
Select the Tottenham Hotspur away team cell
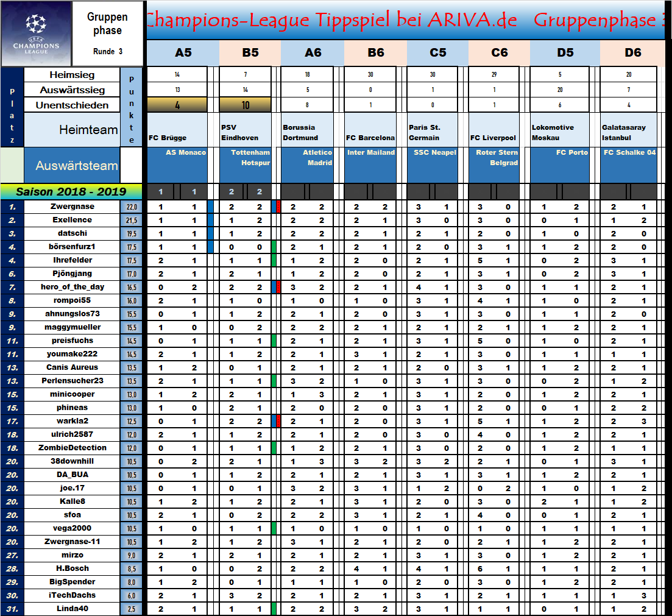pyautogui.click(x=245, y=165)
